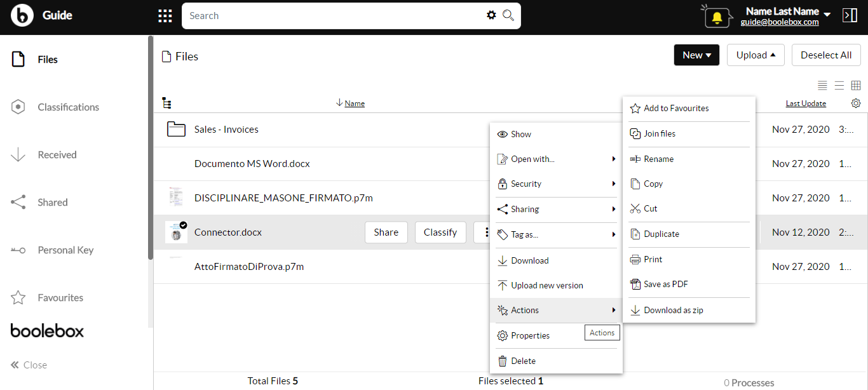The image size is (868, 390).
Task: Click Classify button on Connector.docx row
Action: point(440,232)
